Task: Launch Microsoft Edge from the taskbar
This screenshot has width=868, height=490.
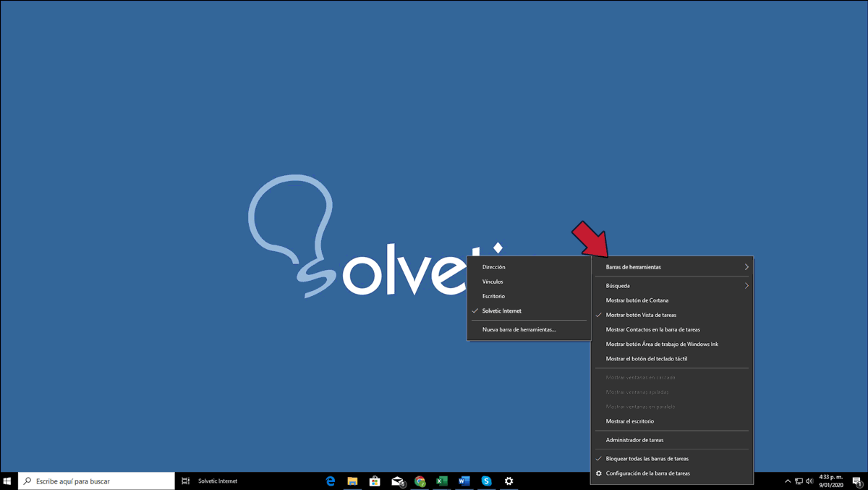Action: coord(331,481)
